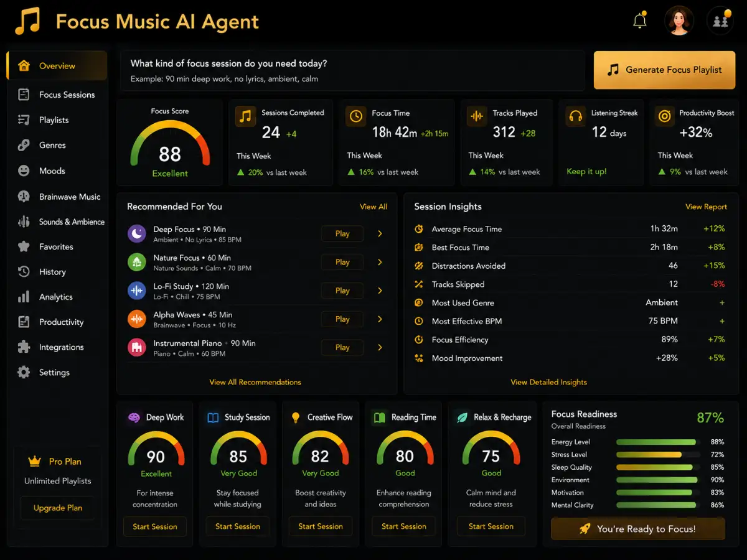
Task: Open Analytics in the sidebar
Action: pos(57,297)
